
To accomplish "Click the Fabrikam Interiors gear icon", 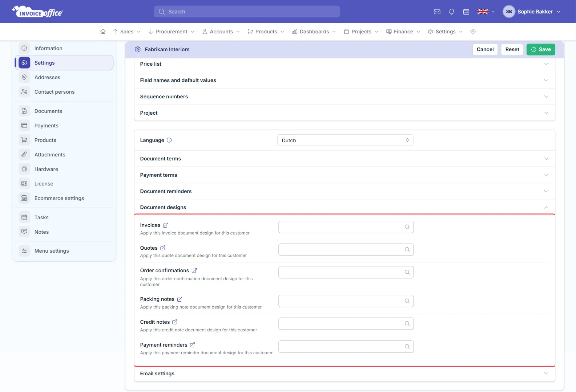I will click(x=138, y=49).
